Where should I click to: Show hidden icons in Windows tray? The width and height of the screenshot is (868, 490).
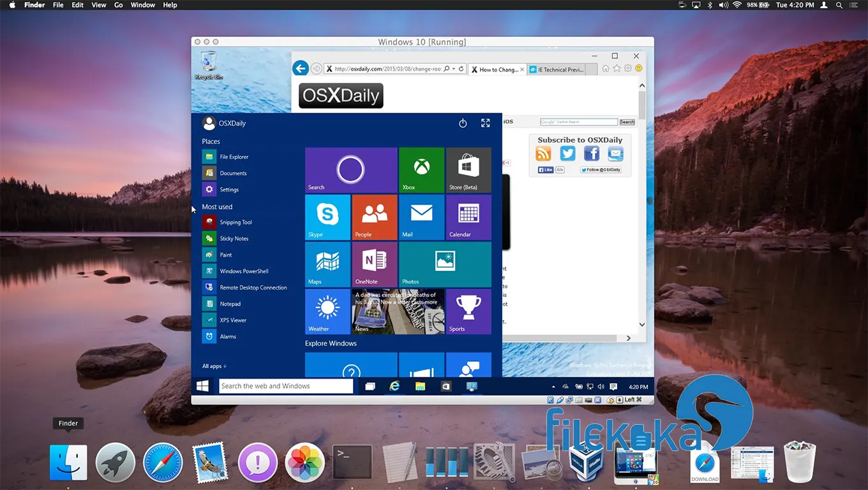point(553,387)
